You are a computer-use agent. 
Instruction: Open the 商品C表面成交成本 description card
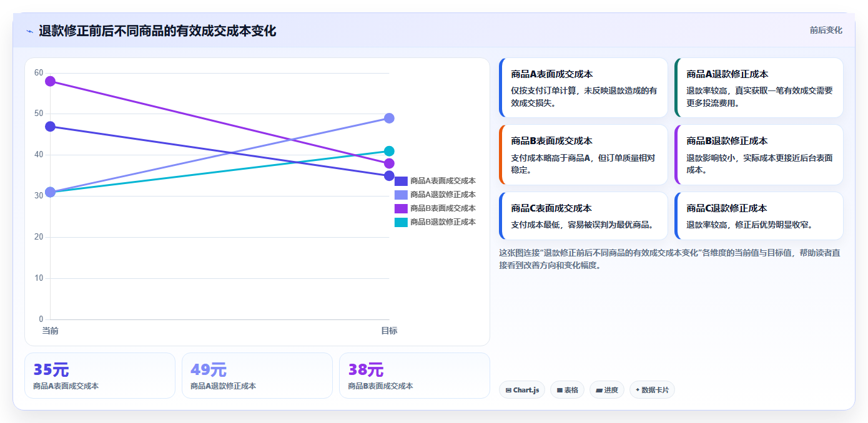(x=583, y=216)
